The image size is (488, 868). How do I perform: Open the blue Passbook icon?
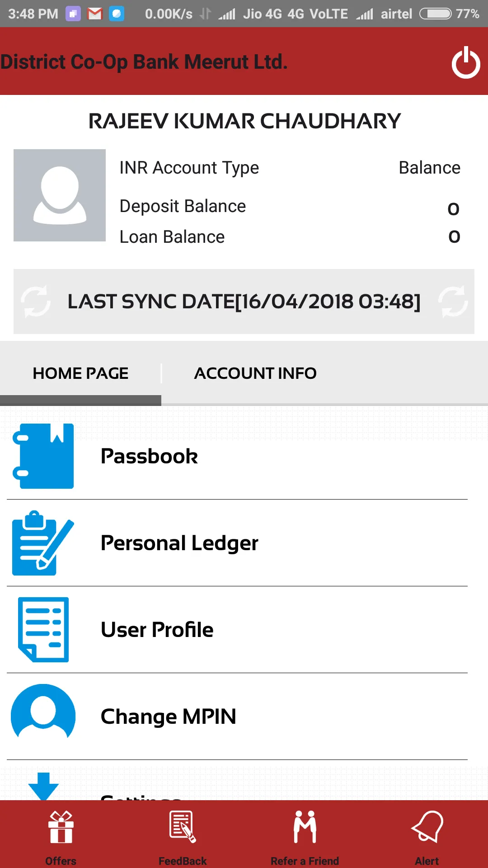pyautogui.click(x=43, y=456)
